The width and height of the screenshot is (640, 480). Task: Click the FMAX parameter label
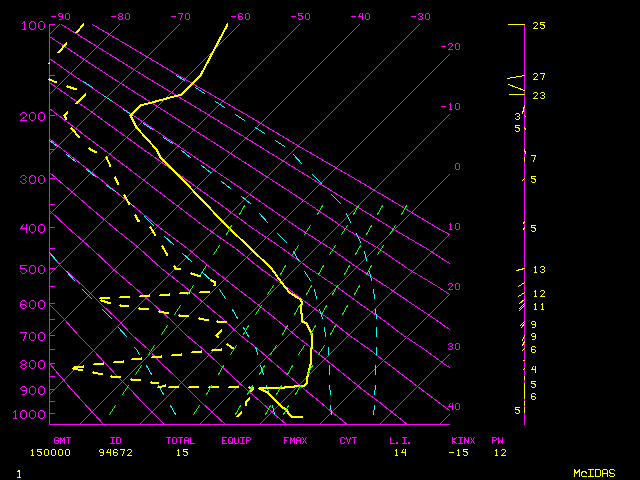click(x=294, y=440)
